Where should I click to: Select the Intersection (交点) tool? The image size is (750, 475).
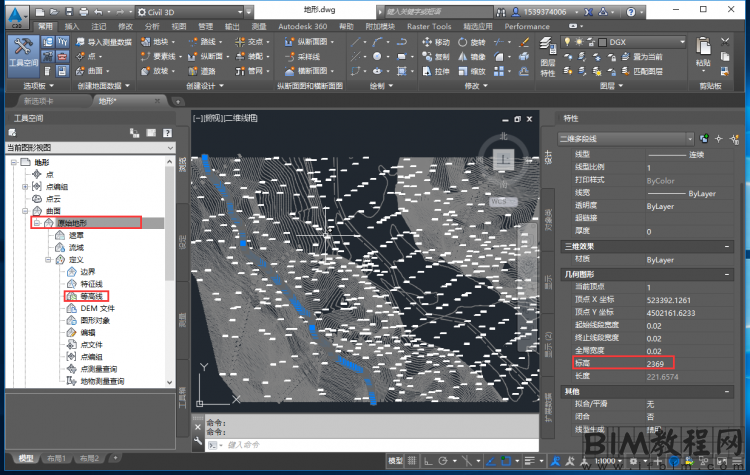(253, 42)
